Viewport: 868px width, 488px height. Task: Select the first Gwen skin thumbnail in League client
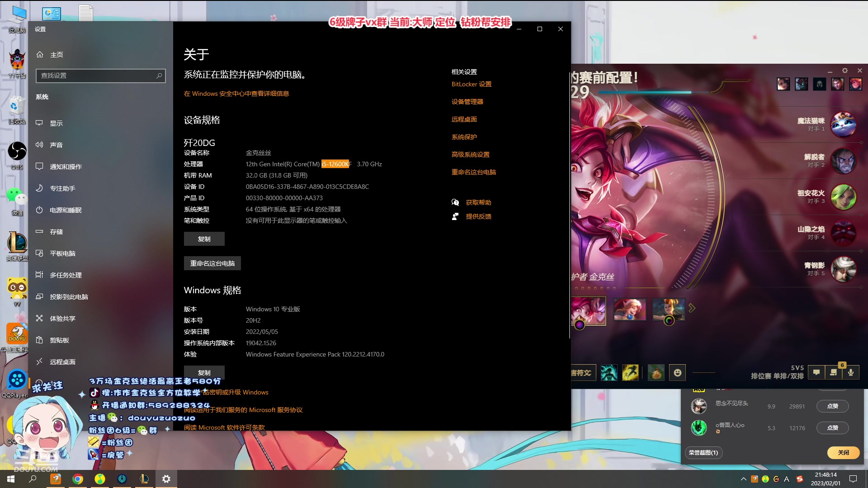coord(589,311)
